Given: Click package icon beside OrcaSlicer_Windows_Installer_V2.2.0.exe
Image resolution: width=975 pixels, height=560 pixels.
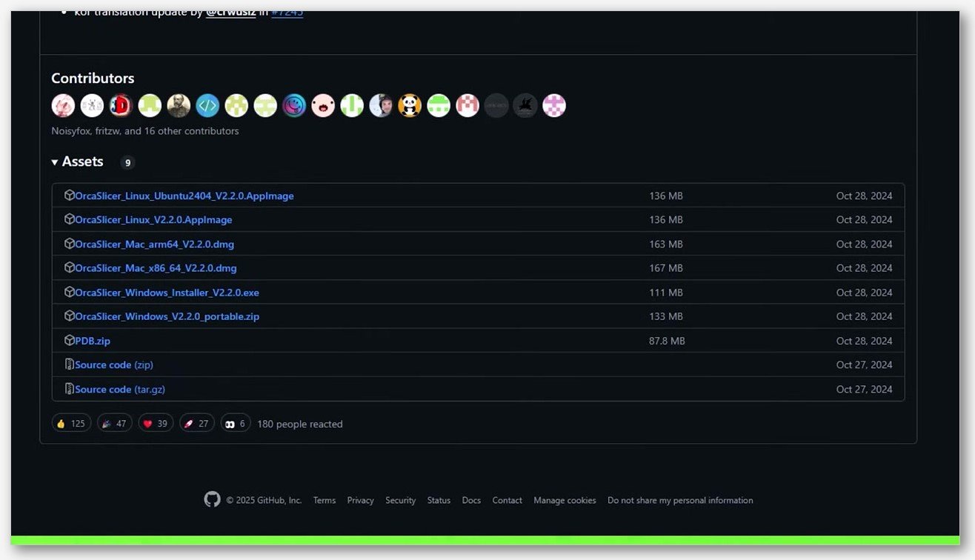Looking at the screenshot, I should coord(70,292).
